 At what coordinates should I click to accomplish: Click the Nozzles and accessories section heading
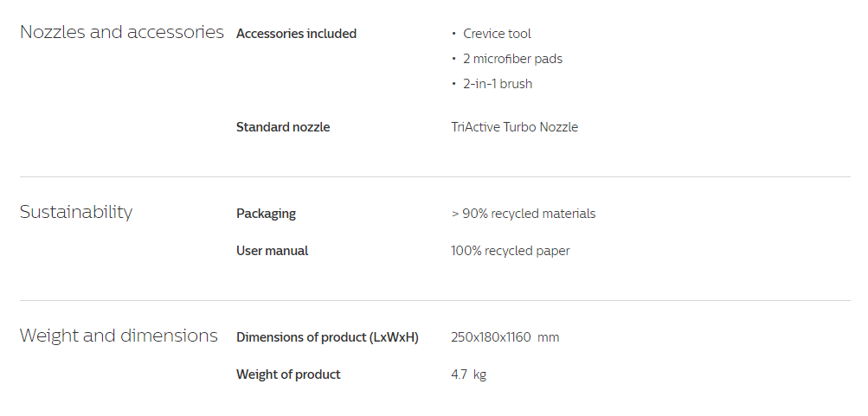pos(122,33)
